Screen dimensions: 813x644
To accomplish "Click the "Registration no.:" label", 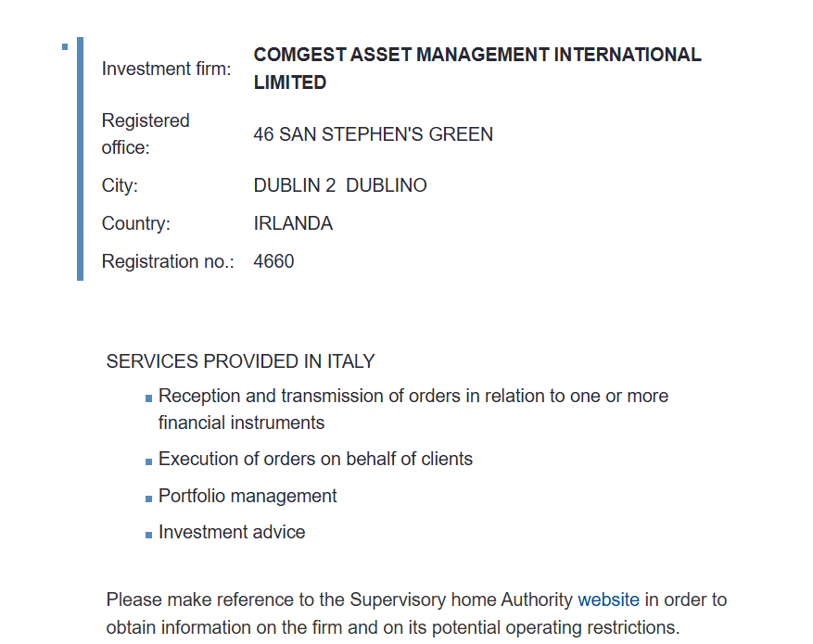I will 168,261.
